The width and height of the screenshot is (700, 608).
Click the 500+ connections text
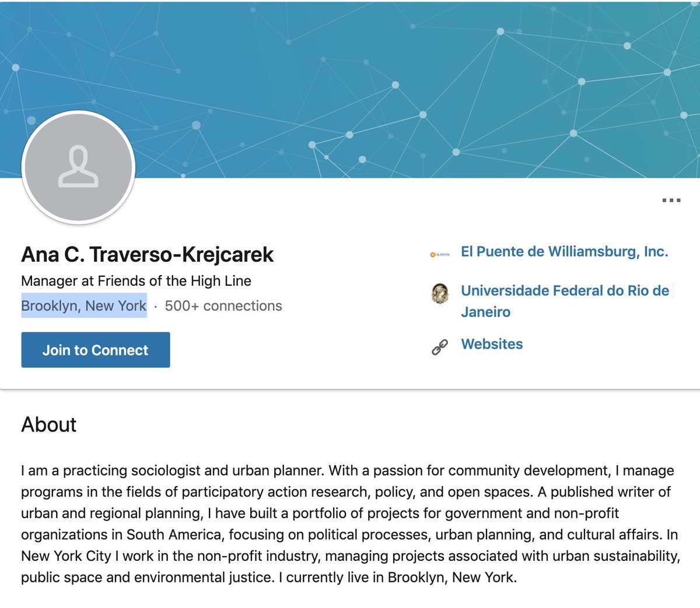[x=223, y=306]
